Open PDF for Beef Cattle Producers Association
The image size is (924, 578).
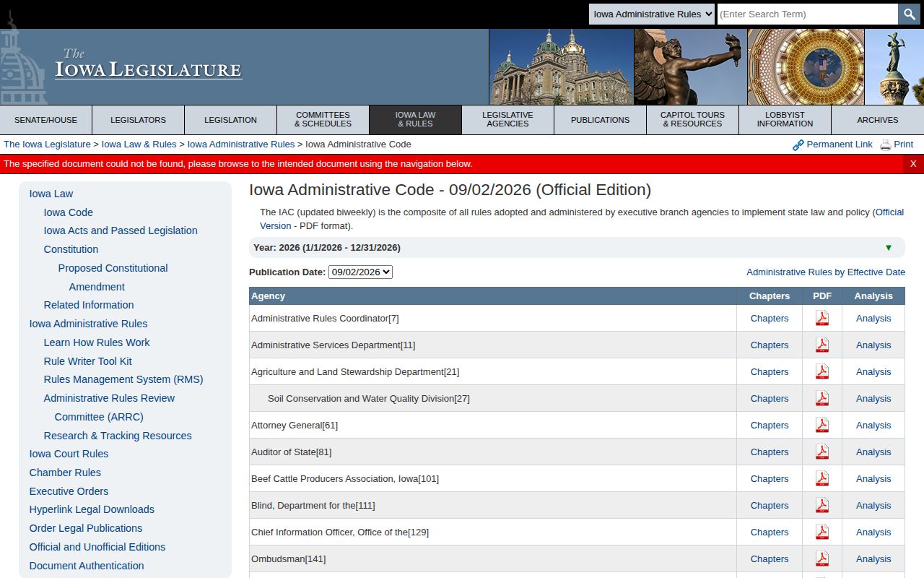[x=822, y=479]
